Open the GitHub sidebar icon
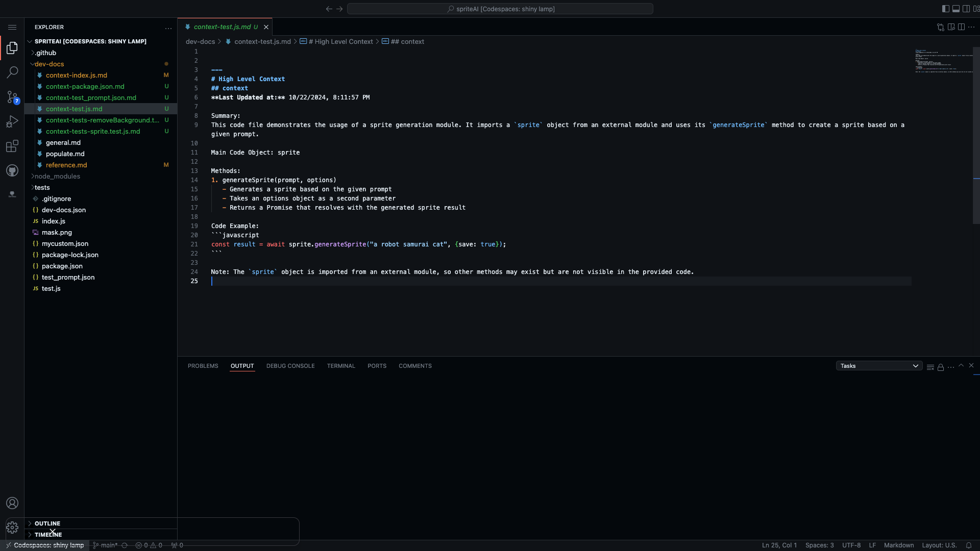This screenshot has height=551, width=980. pyautogui.click(x=12, y=170)
